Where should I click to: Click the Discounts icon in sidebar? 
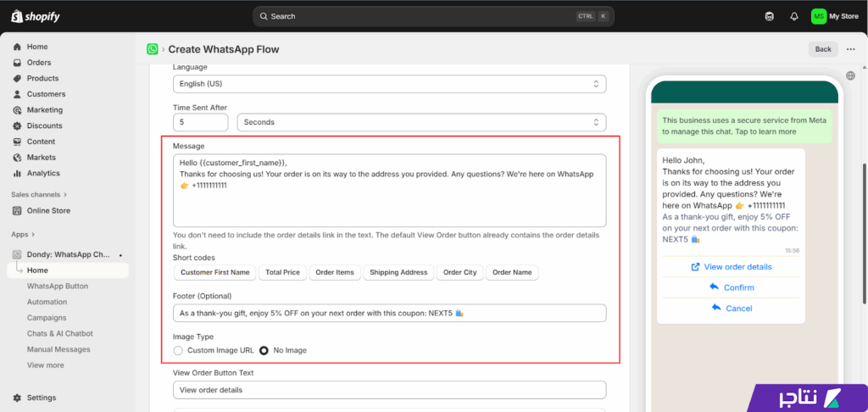[17, 126]
